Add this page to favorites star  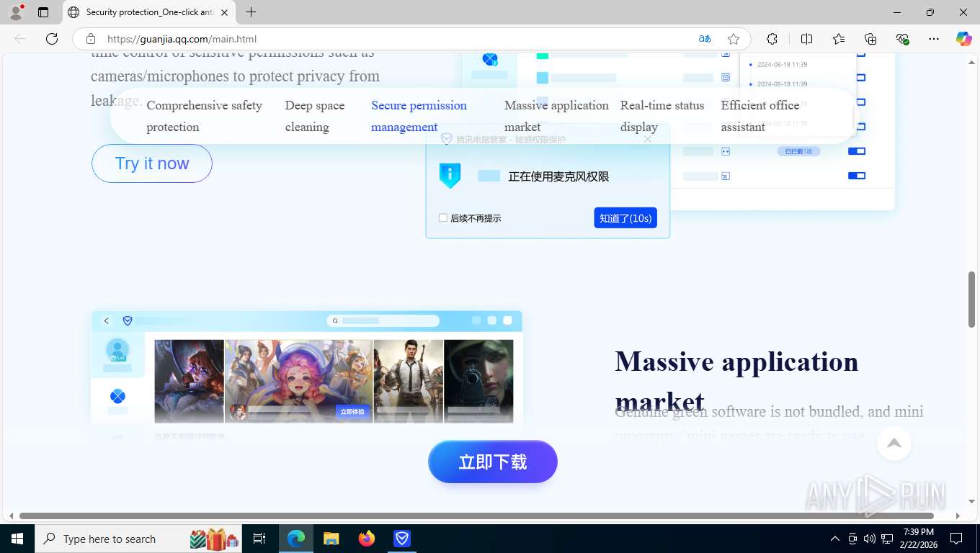click(734, 39)
